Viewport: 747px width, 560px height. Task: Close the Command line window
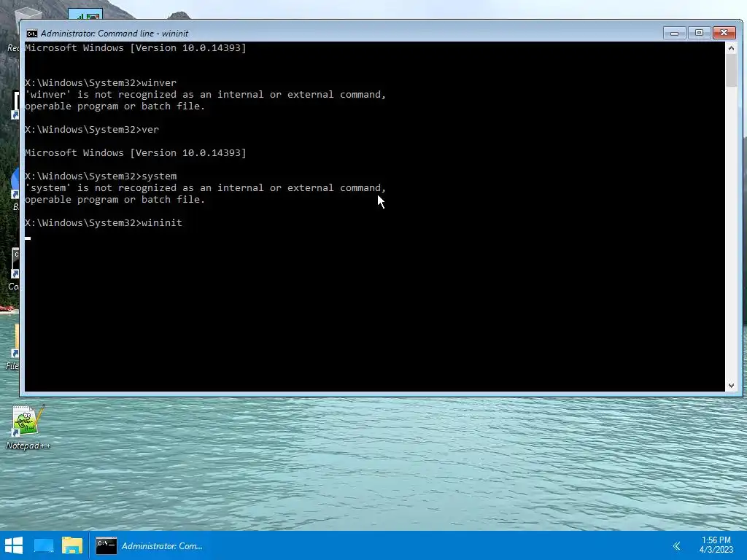point(724,33)
